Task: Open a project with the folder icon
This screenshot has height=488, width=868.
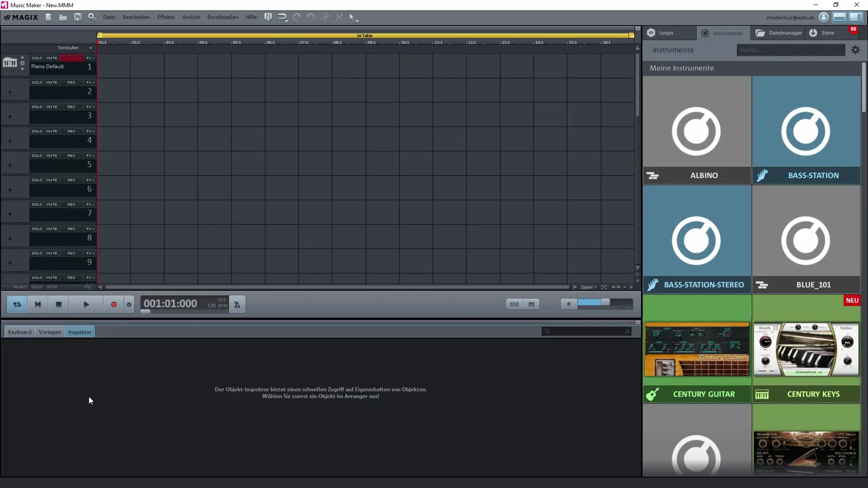Action: (x=63, y=17)
